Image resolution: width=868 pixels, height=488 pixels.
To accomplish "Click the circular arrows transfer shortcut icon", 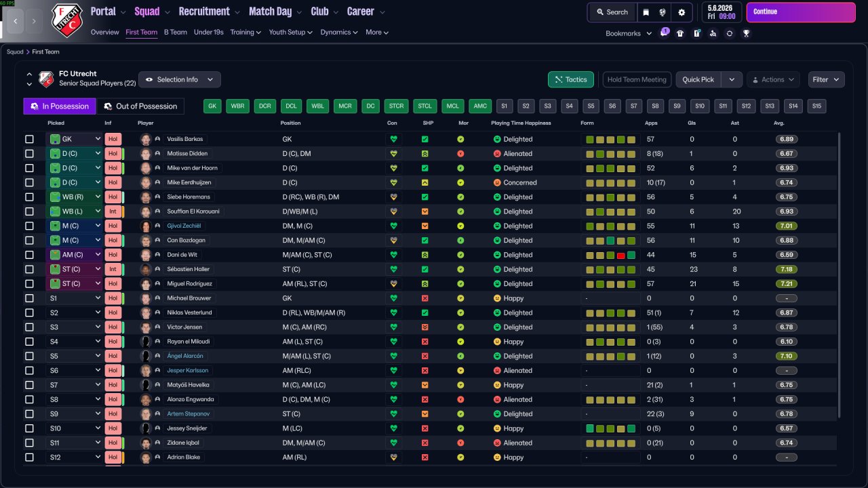I will [730, 33].
